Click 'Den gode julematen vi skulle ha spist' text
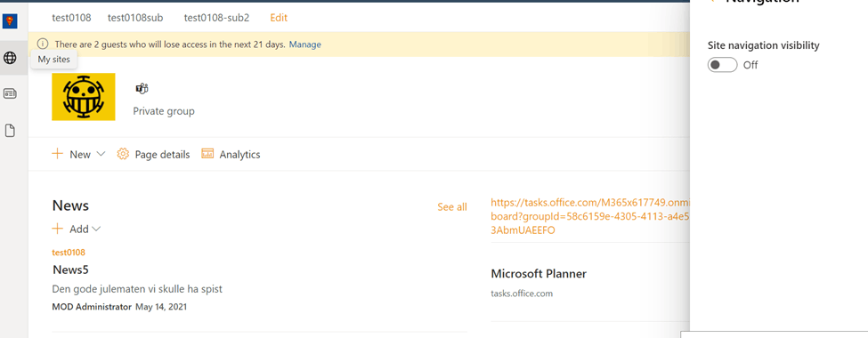 tap(137, 289)
